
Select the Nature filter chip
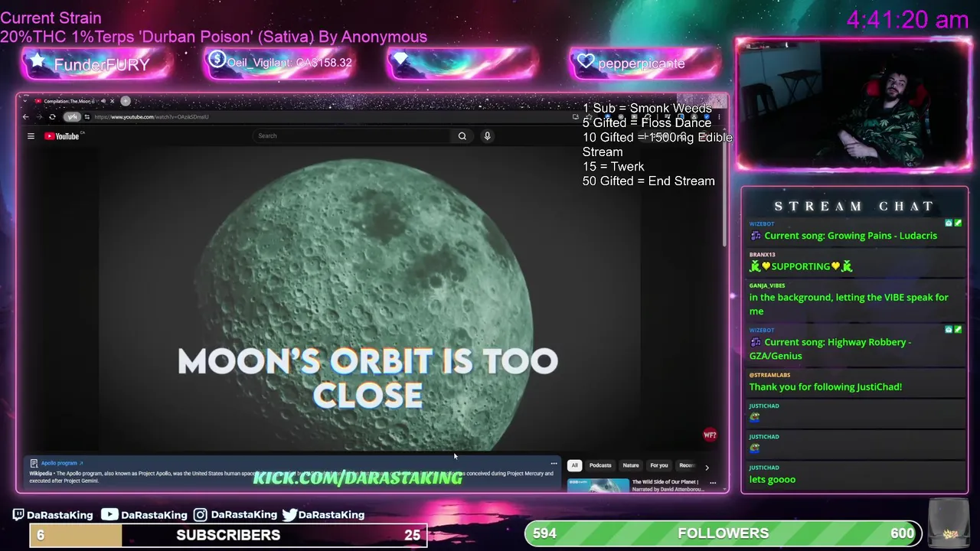631,465
